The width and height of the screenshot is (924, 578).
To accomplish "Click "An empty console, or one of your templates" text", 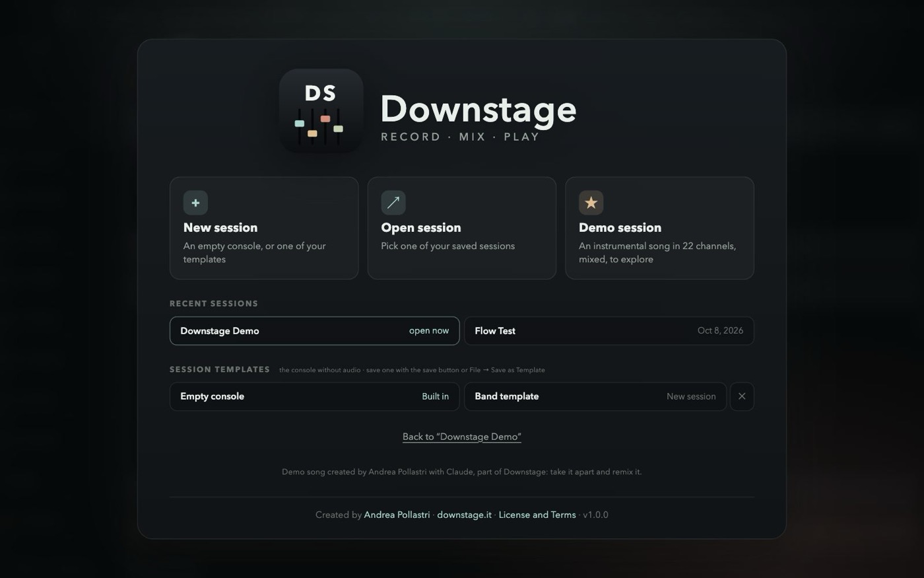I will 255,252.
